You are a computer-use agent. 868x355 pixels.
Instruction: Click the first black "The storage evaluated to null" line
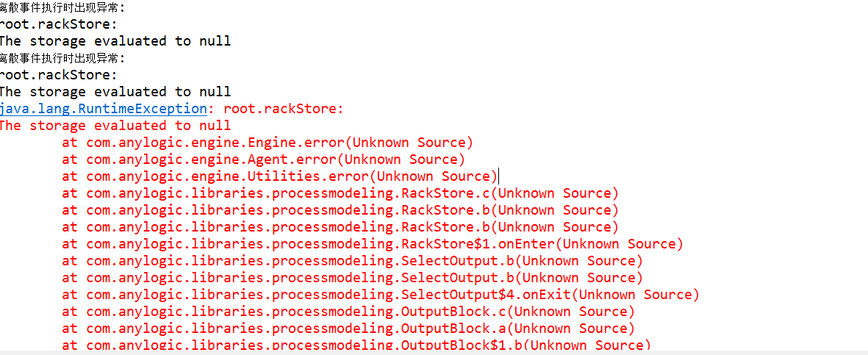click(115, 41)
